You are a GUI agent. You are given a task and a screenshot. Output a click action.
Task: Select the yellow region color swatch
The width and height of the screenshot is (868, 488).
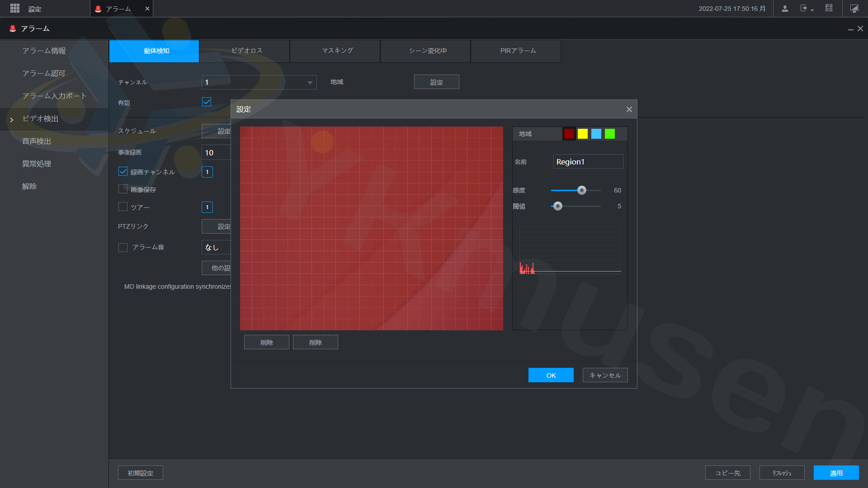582,134
